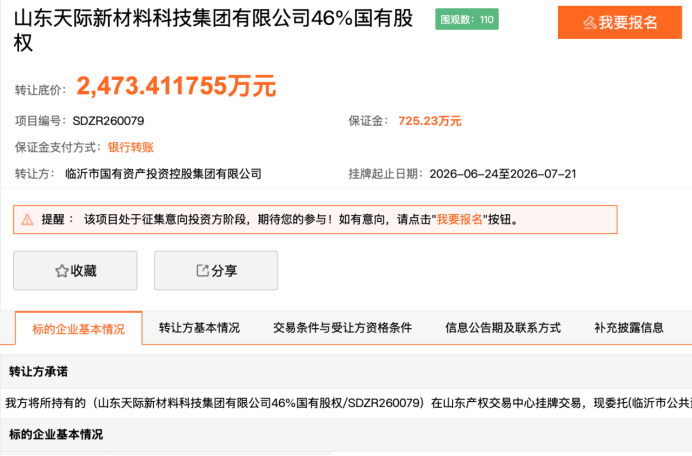Viewport: 692px width, 456px height.
Task: Click the warning triangle icon in 提醒 notice
Action: pyautogui.click(x=27, y=219)
